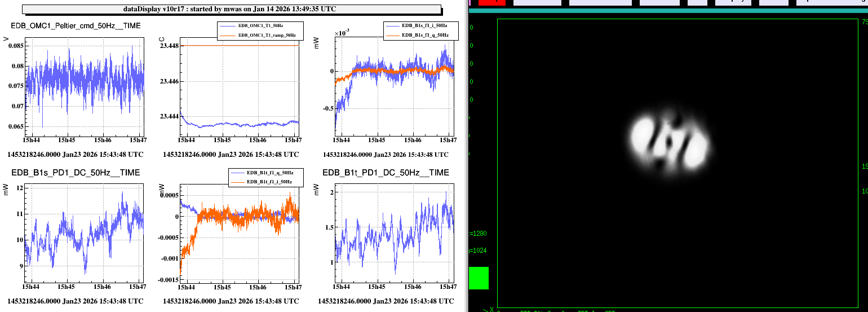Click the x10^-3 exponent label on B1s plot
This screenshot has width=868, height=312.
click(x=342, y=33)
